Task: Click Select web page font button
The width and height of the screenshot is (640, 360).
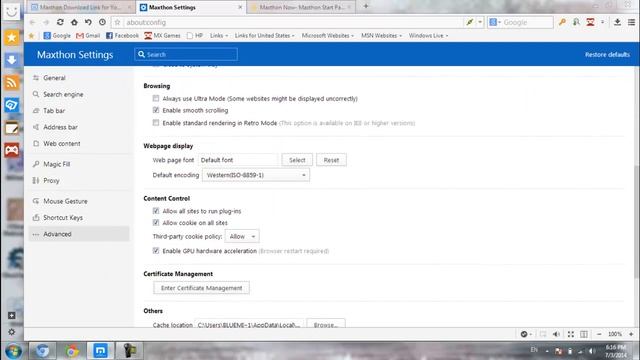Action: [297, 160]
